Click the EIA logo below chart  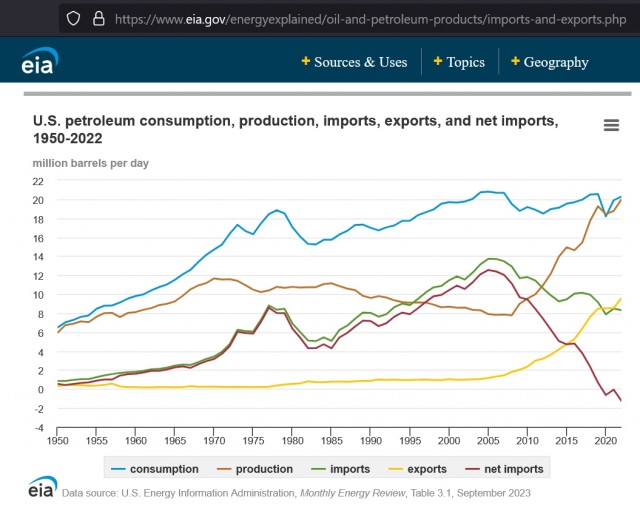point(43,486)
